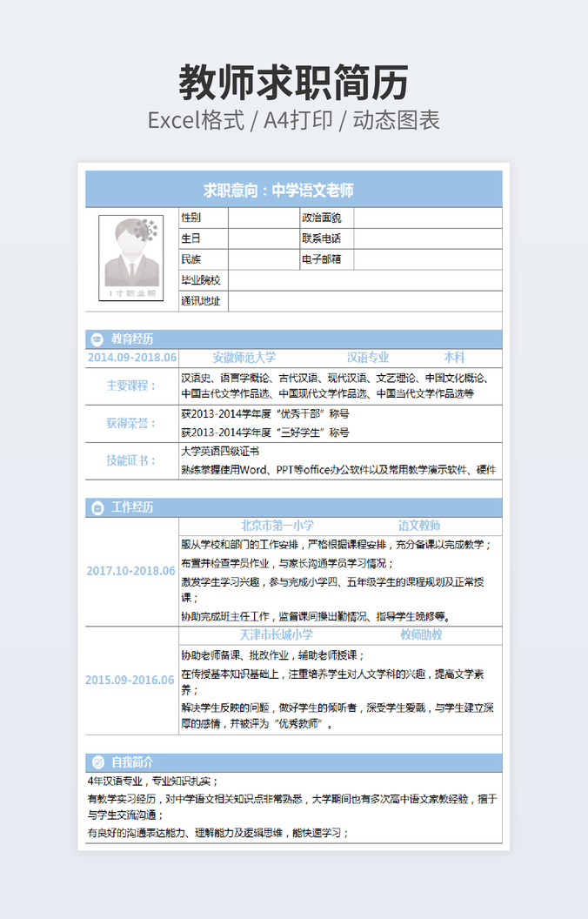Click the self-introduction section icon
This screenshot has width=588, height=919.
pos(97,761)
